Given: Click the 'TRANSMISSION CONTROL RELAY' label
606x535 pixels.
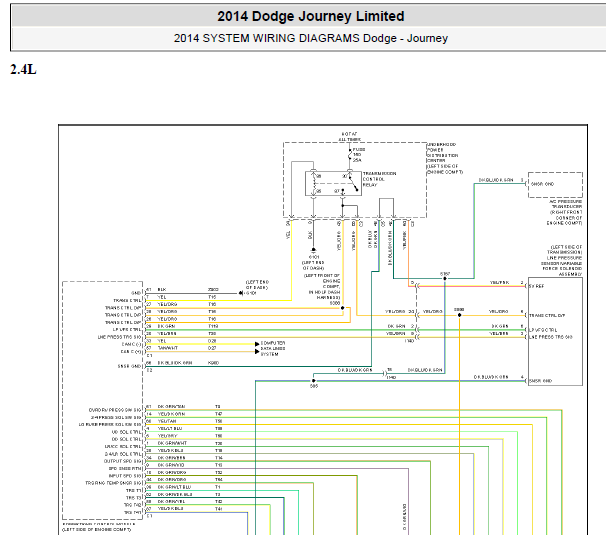Looking at the screenshot, I should [x=379, y=179].
